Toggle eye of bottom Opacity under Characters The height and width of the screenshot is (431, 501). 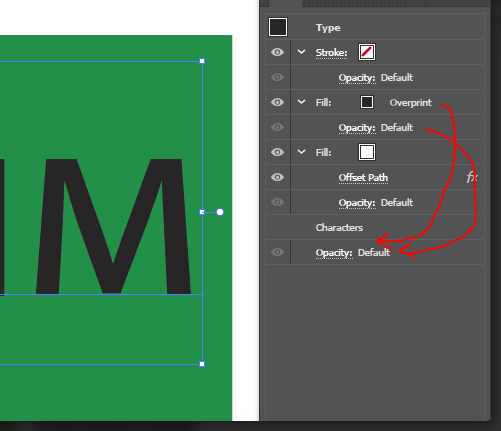[x=277, y=252]
